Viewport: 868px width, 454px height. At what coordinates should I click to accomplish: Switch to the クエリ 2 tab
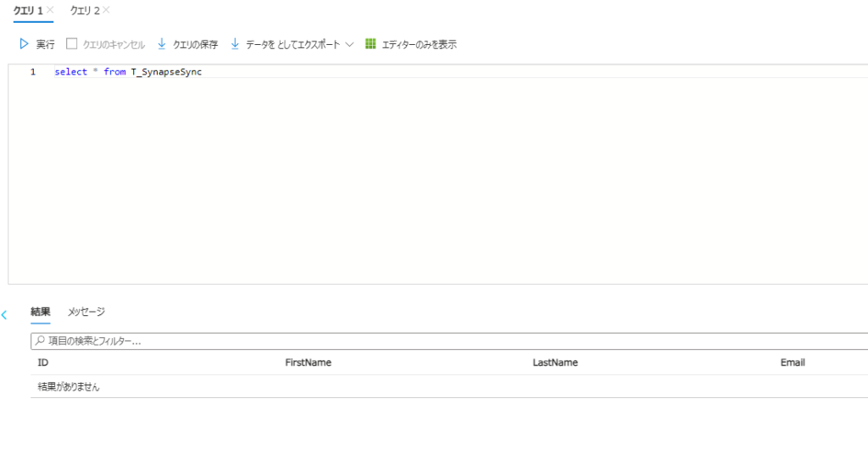click(x=85, y=10)
